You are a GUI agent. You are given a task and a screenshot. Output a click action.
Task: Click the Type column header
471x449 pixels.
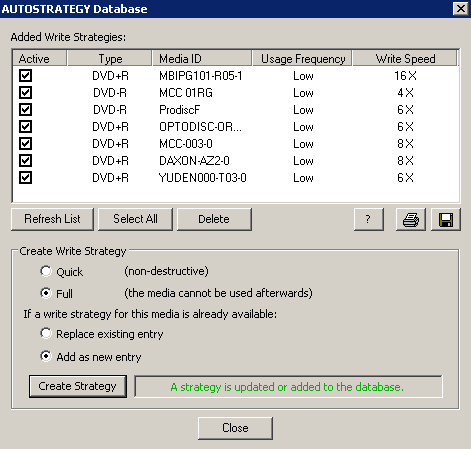pos(110,59)
